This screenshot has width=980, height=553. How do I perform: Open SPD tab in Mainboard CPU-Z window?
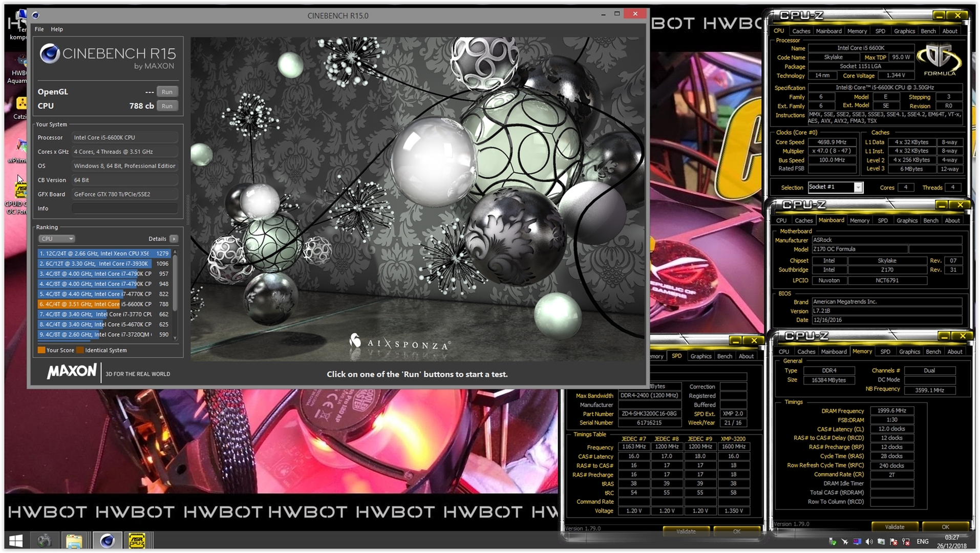pyautogui.click(x=883, y=221)
